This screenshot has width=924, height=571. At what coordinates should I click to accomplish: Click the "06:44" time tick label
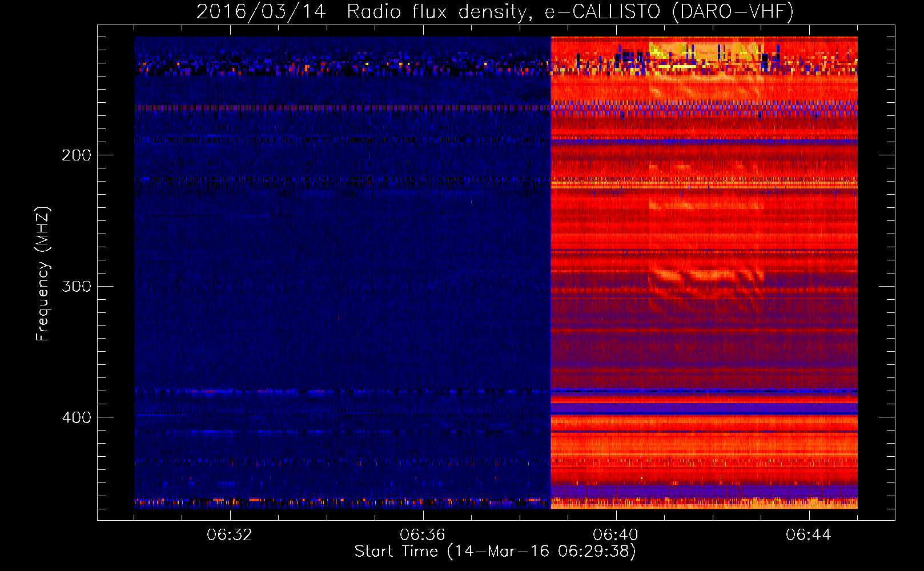[x=809, y=535]
